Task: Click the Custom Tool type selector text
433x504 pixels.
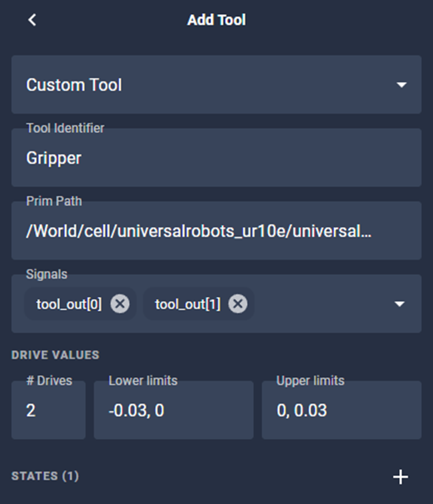Action: (x=74, y=85)
